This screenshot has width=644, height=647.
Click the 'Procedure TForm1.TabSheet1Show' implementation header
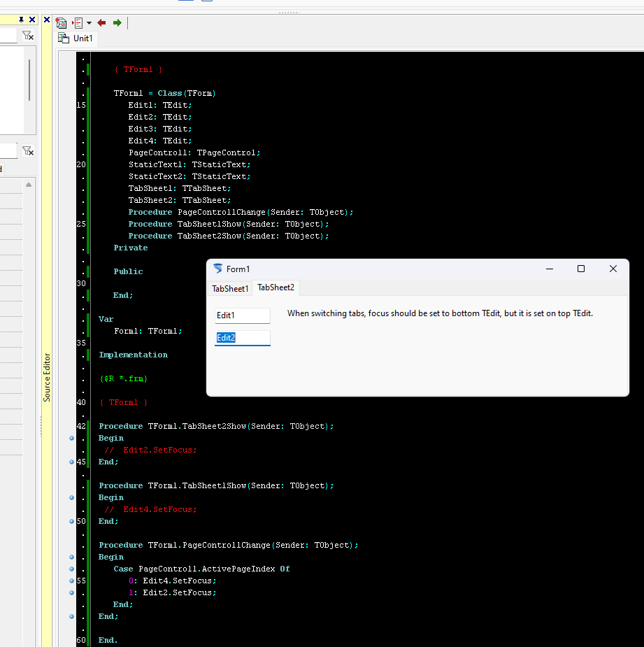tap(216, 485)
